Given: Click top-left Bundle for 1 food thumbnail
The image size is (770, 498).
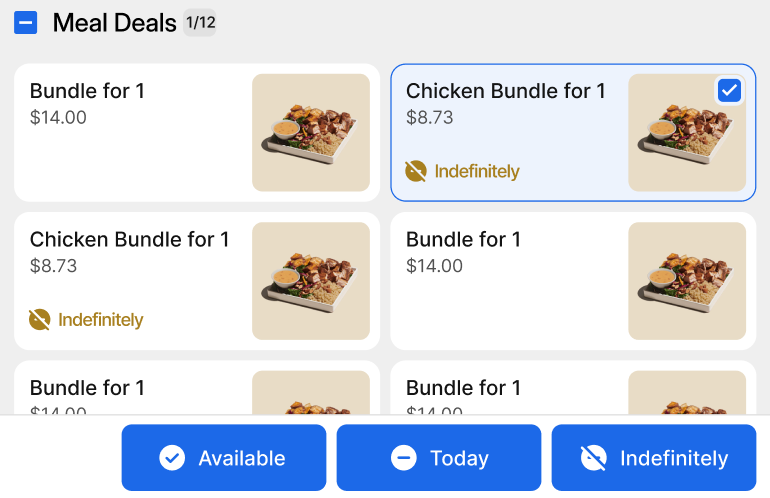Looking at the screenshot, I should (311, 133).
